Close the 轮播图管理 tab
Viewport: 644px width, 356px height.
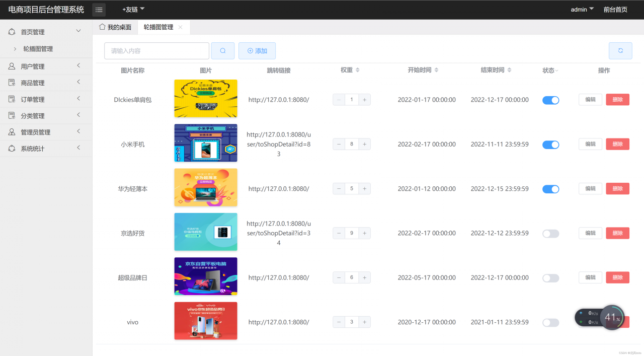point(180,27)
